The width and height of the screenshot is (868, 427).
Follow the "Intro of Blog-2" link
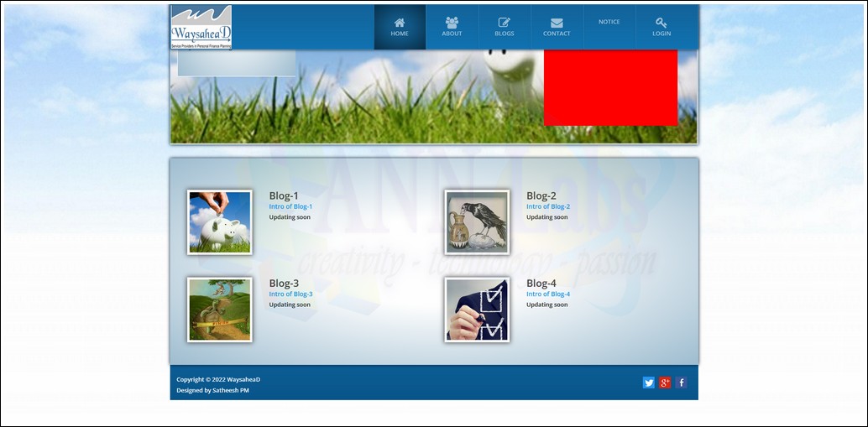coord(548,206)
